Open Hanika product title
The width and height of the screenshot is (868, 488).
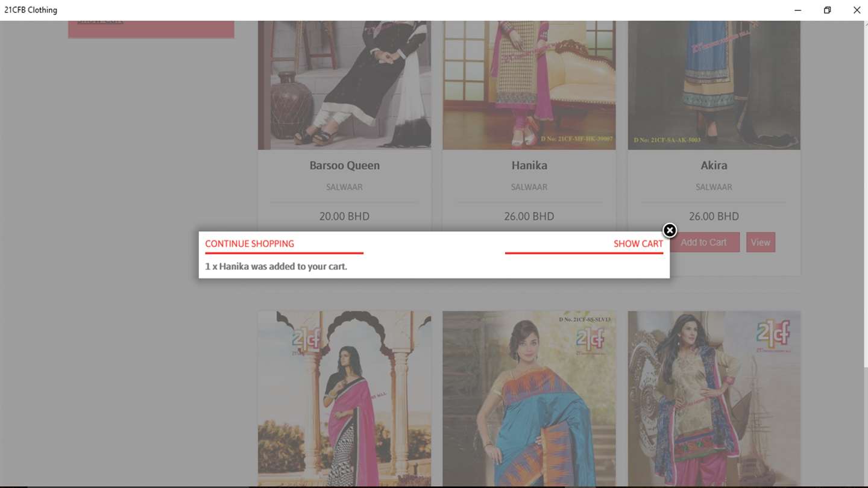[x=529, y=166]
